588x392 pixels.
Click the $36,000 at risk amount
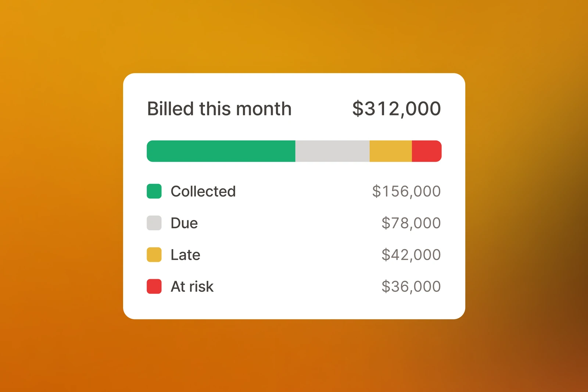pos(411,287)
